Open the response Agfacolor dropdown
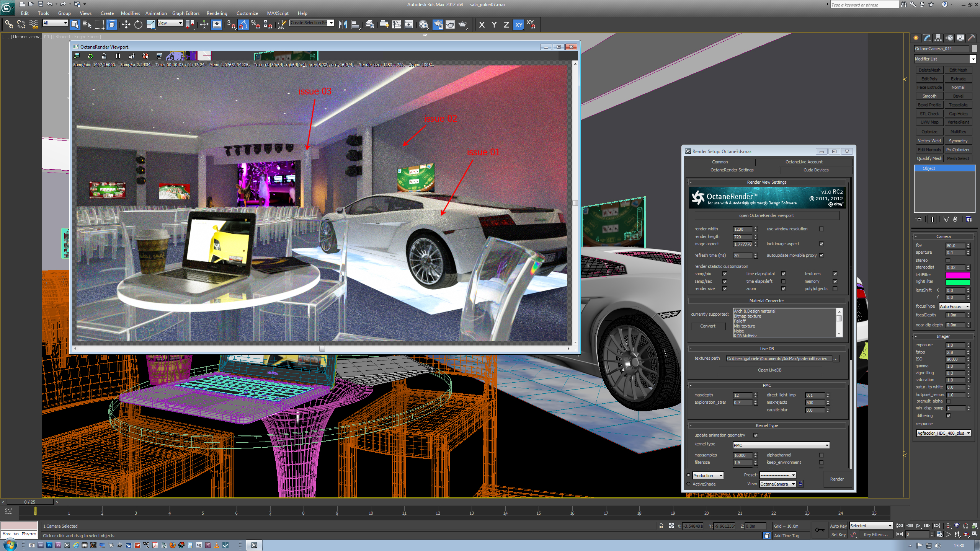The height and width of the screenshot is (551, 980). (x=944, y=433)
